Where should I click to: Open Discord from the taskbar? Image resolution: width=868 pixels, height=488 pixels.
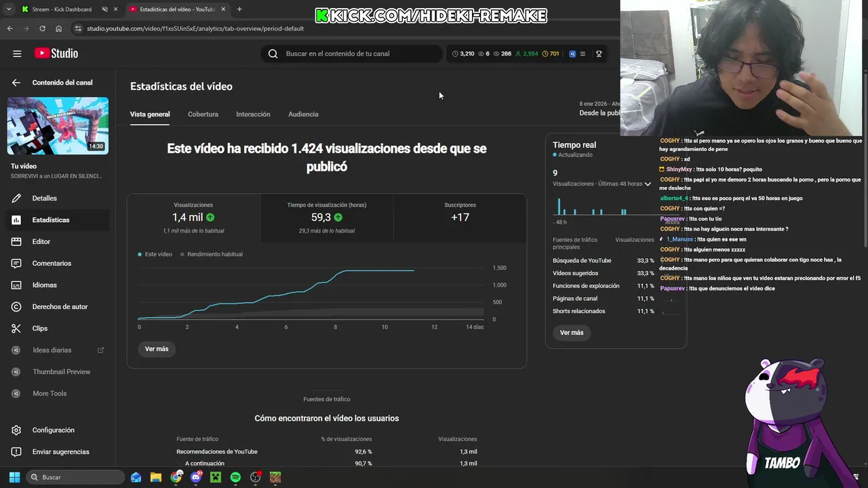coord(196,477)
